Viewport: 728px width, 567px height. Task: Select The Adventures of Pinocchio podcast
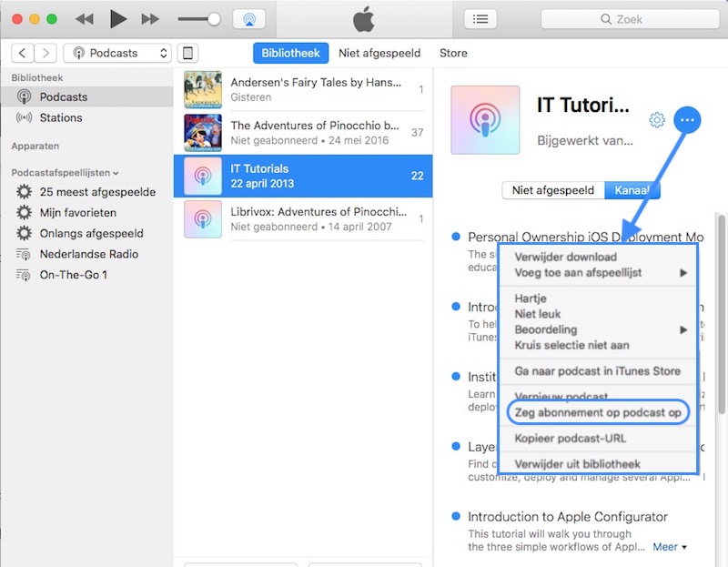pos(303,132)
